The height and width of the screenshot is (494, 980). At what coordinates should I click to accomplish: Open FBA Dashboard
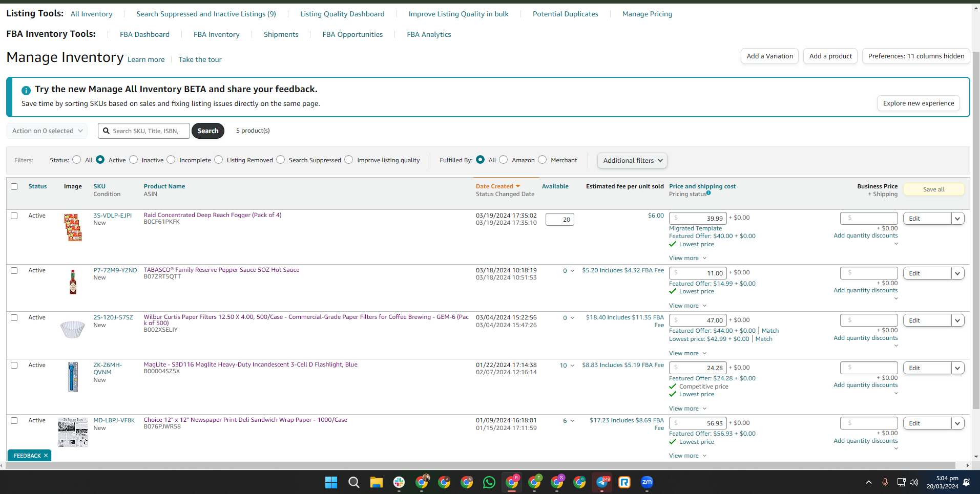pyautogui.click(x=144, y=34)
